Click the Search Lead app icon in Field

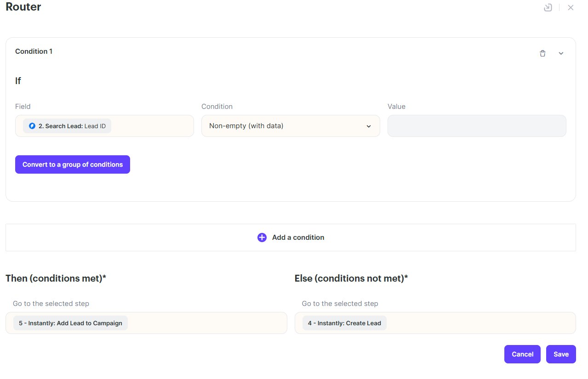point(32,126)
